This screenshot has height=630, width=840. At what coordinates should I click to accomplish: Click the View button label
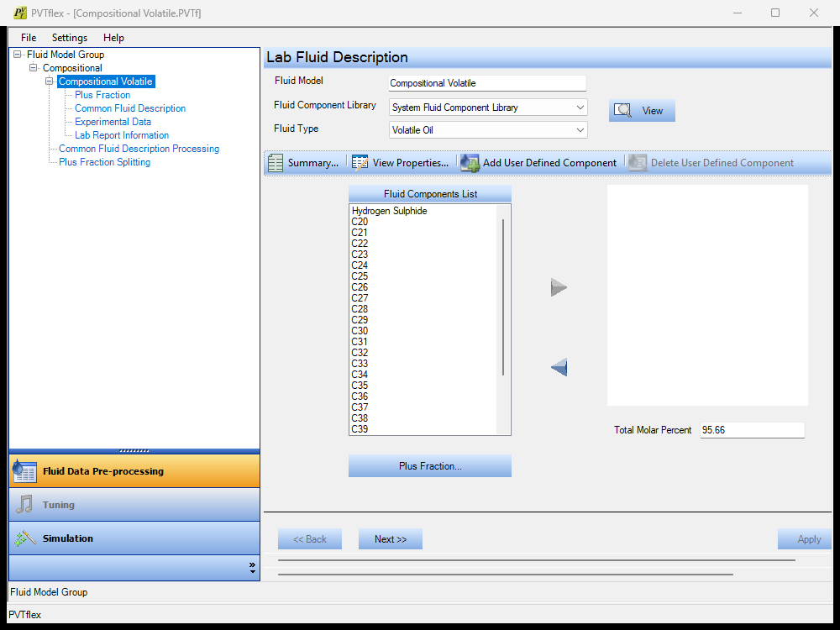point(653,111)
